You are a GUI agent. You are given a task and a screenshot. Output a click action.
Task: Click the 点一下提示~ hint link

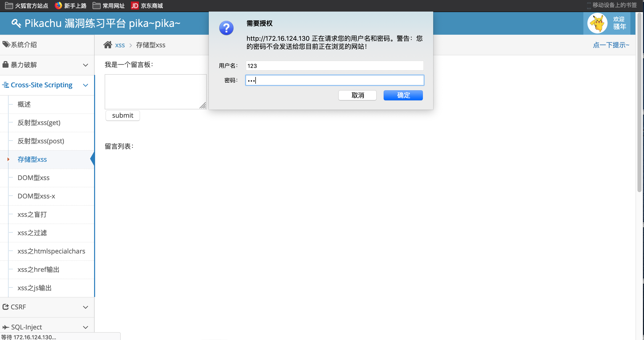[611, 45]
